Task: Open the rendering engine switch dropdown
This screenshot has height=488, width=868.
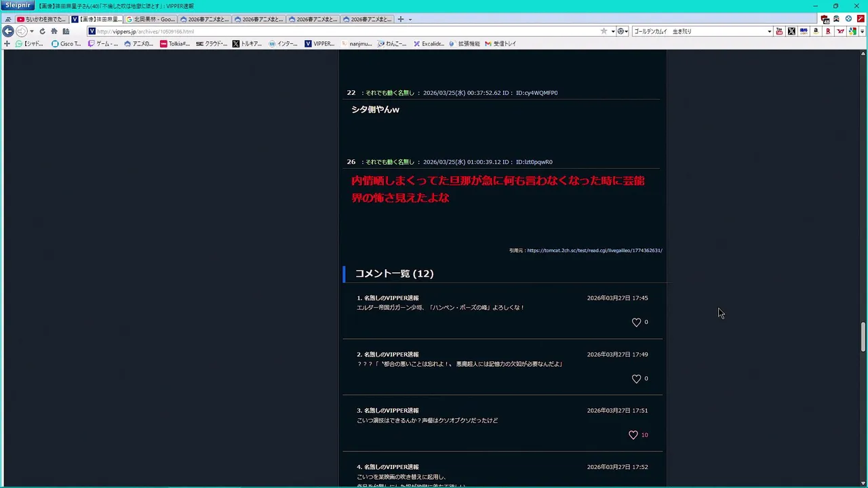Action: pyautogui.click(x=623, y=31)
